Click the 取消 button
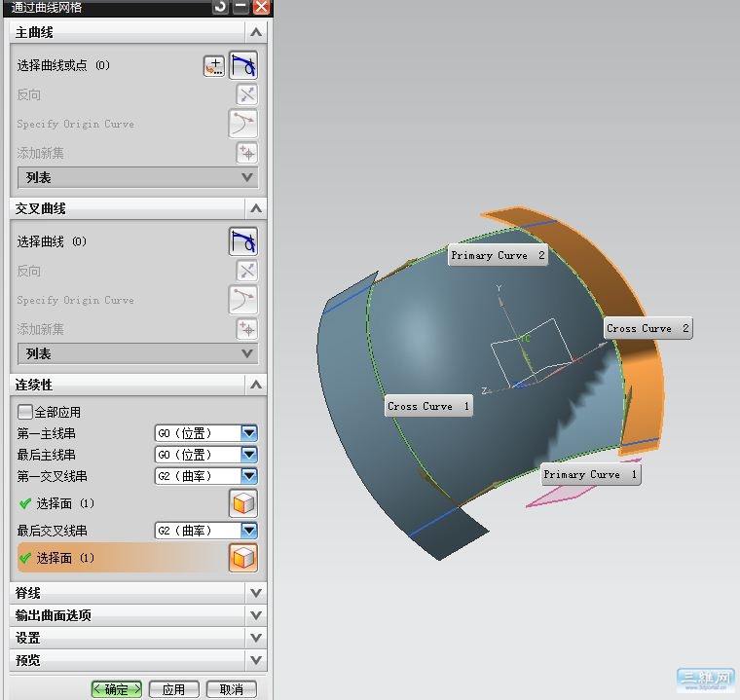Image resolution: width=740 pixels, height=700 pixels. coord(232,689)
